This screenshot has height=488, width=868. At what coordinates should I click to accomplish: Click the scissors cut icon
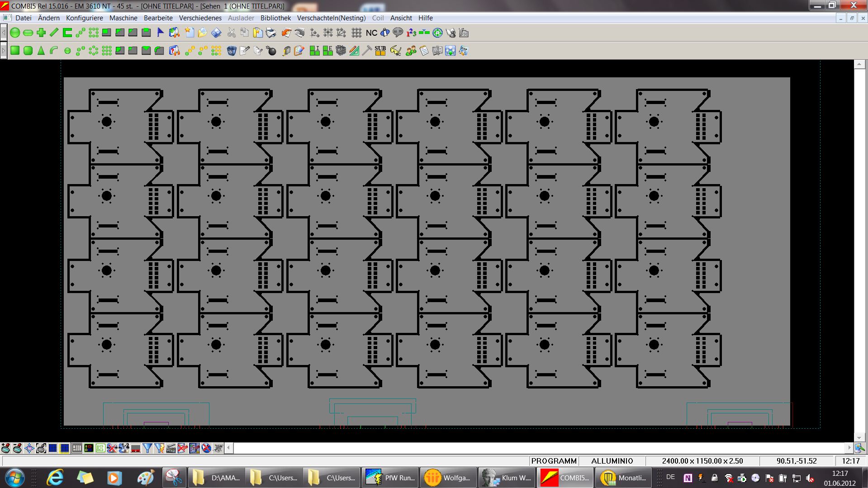[x=232, y=33]
